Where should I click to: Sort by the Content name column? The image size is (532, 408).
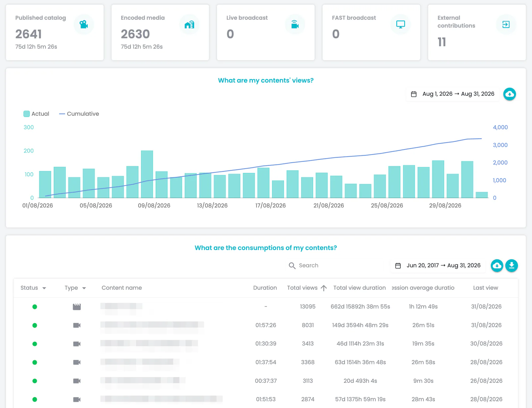tap(122, 288)
